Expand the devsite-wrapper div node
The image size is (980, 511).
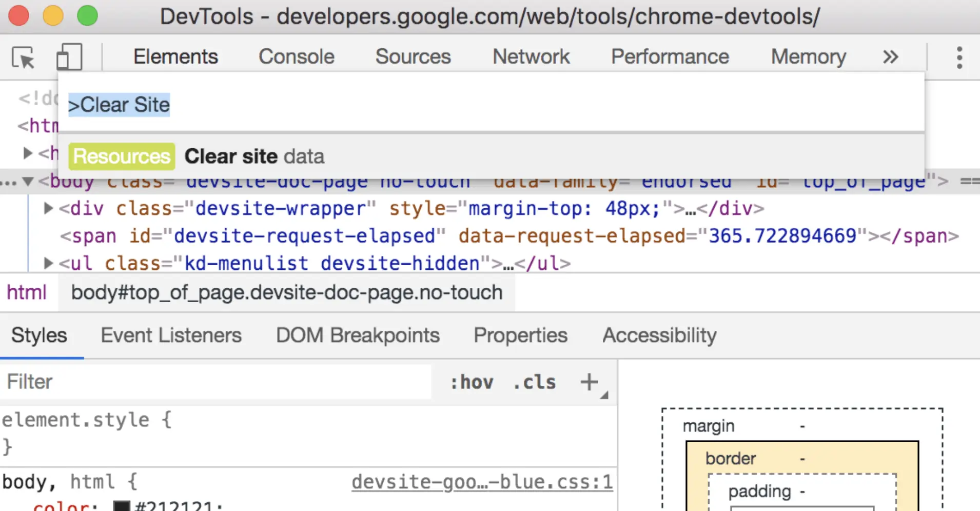click(49, 208)
